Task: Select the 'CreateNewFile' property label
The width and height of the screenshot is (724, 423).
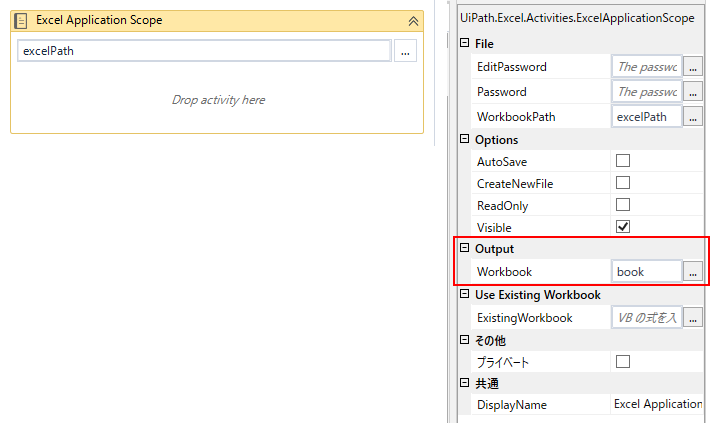Action: (515, 184)
